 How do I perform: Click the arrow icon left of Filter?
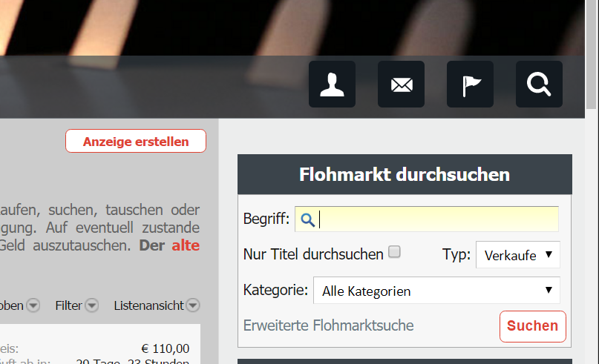tap(33, 305)
